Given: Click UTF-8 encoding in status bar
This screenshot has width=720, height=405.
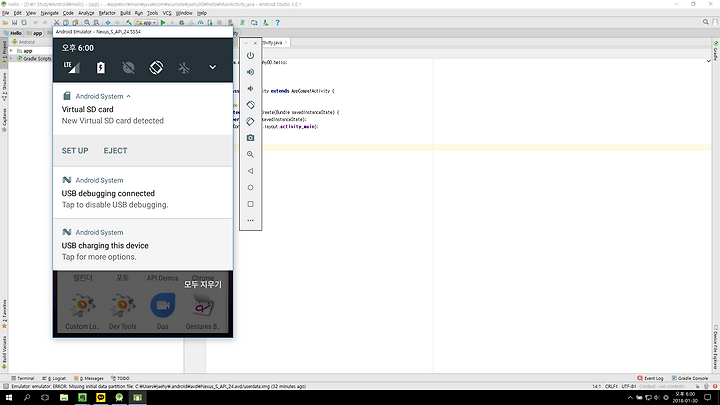Looking at the screenshot, I should (628, 387).
